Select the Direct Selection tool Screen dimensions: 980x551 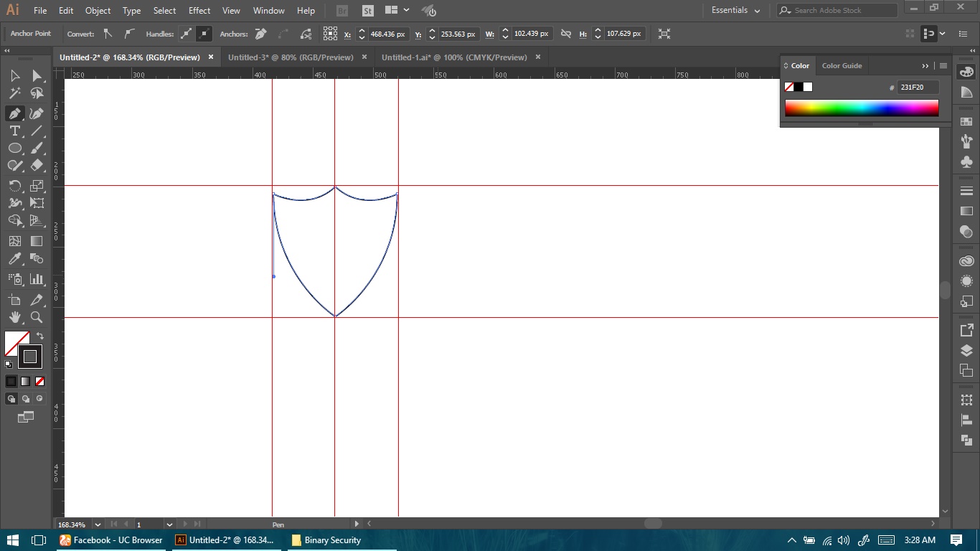(37, 76)
